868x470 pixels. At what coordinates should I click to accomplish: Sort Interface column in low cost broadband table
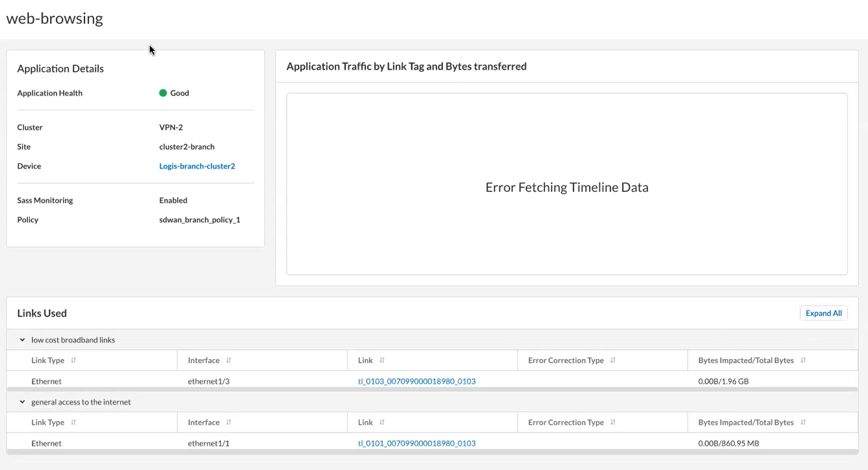point(229,360)
